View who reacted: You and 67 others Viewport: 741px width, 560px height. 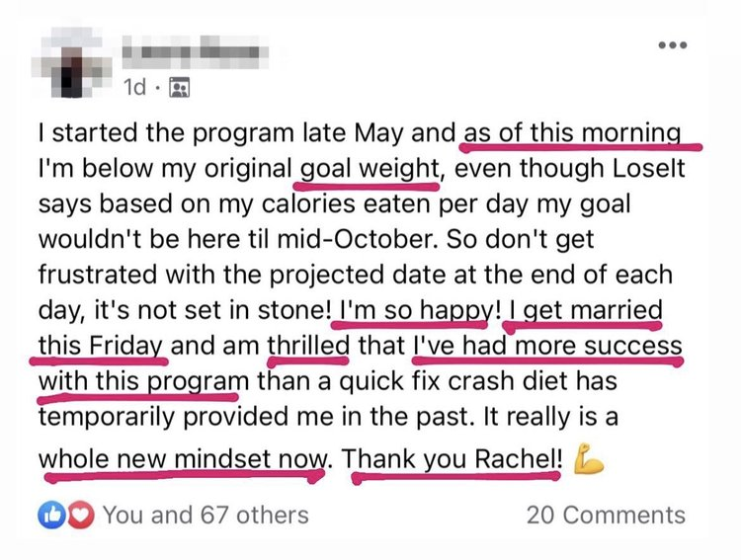coord(206,515)
